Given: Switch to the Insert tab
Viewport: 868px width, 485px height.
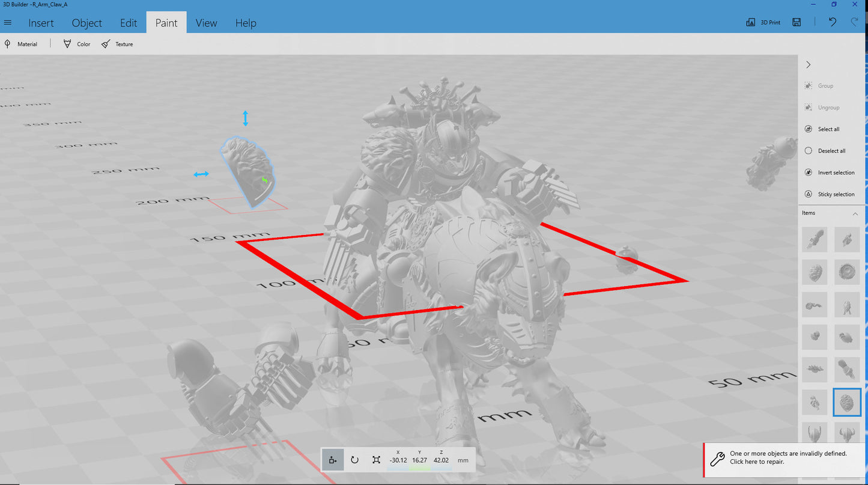Looking at the screenshot, I should [41, 23].
